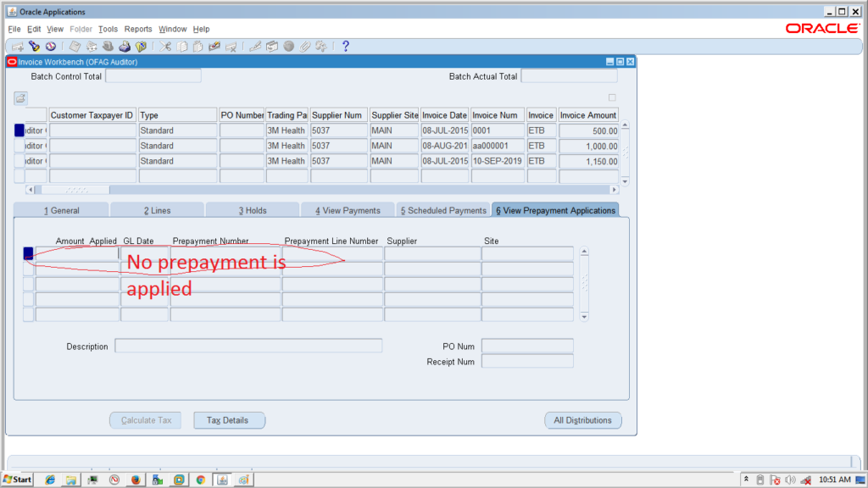Open the Edit menu
The image size is (868, 488).
[34, 29]
